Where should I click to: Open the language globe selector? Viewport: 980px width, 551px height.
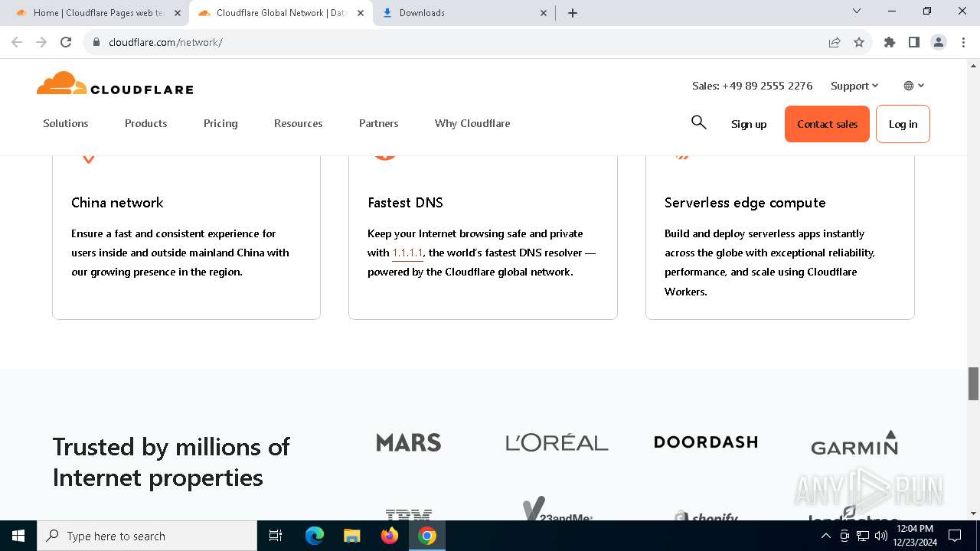914,86
